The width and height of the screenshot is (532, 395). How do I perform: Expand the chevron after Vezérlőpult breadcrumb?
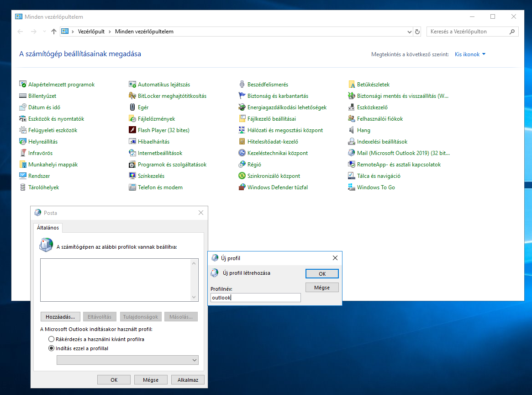(x=110, y=32)
